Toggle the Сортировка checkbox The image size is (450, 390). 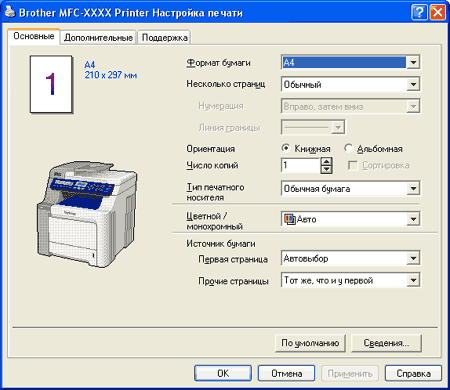pyautogui.click(x=352, y=165)
